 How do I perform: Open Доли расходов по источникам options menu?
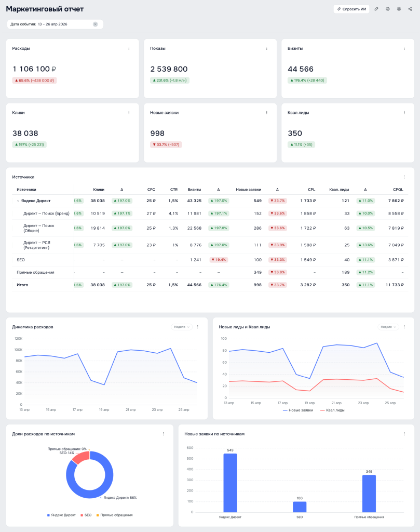click(x=163, y=434)
